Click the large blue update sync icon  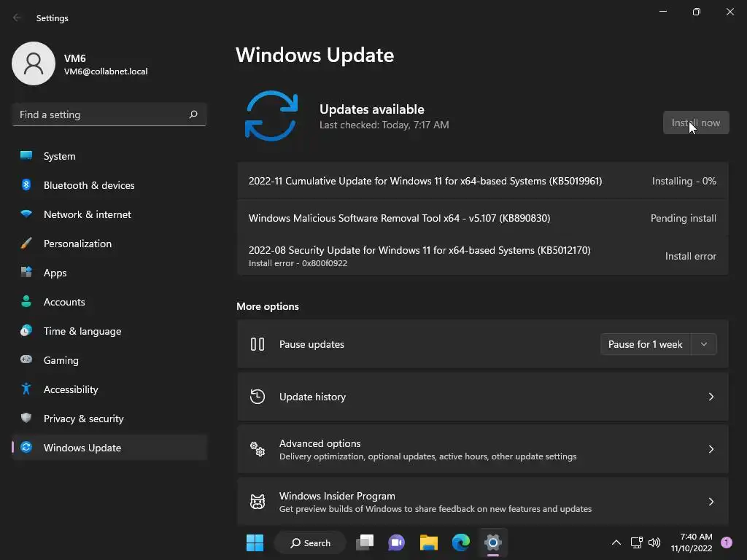[271, 116]
